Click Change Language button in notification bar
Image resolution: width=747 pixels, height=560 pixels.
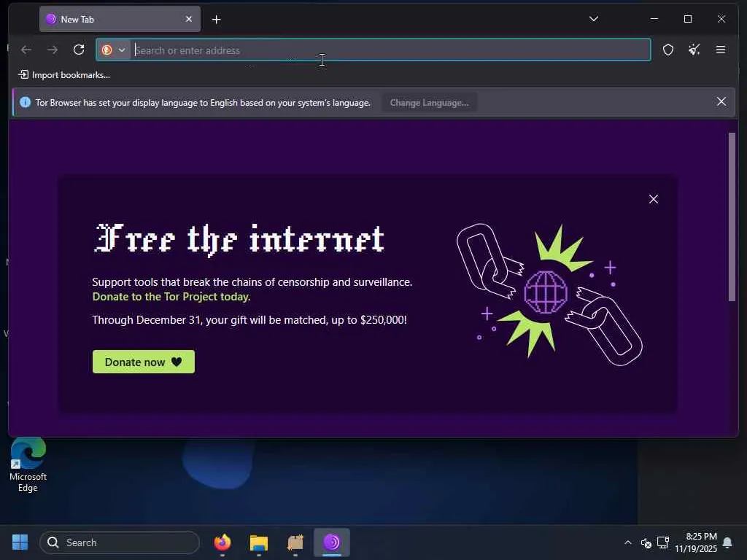tap(429, 103)
